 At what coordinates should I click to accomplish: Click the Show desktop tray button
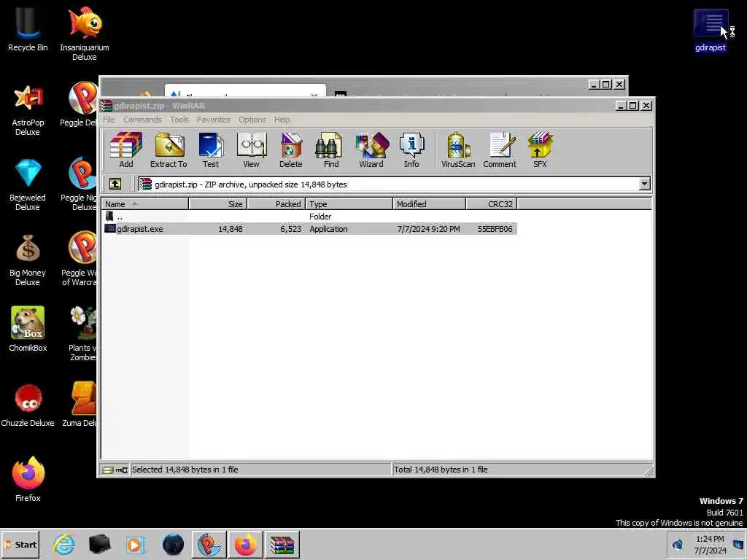coord(739,545)
